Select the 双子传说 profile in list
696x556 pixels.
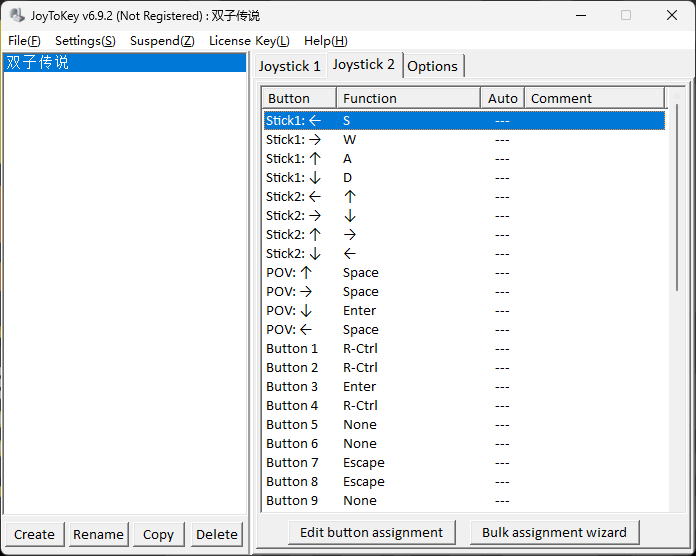click(40, 63)
